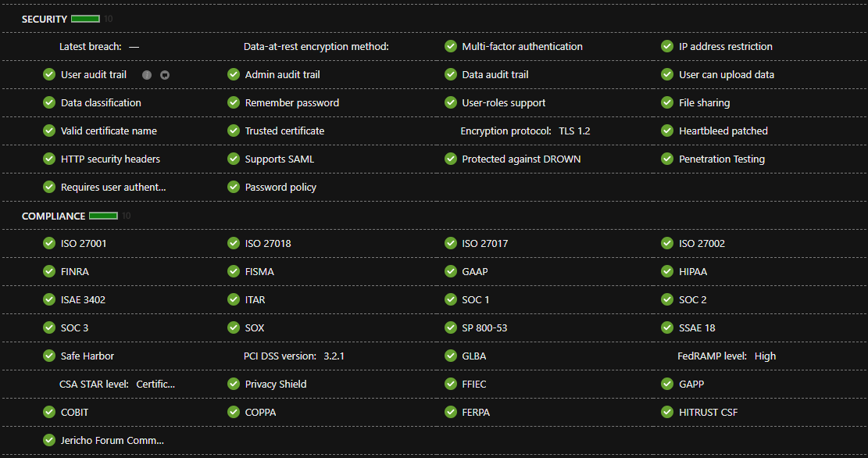Click the green check icon for Multi-factor authentication
868x458 pixels.
click(451, 47)
